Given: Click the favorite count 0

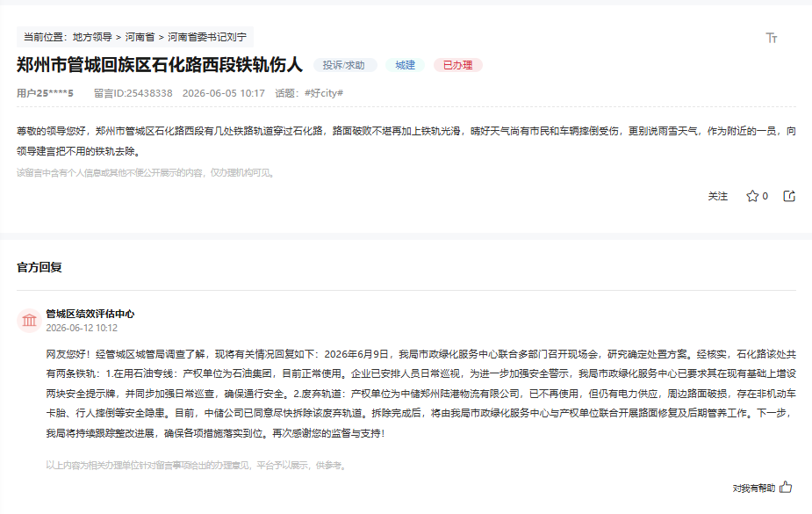Looking at the screenshot, I should [765, 196].
